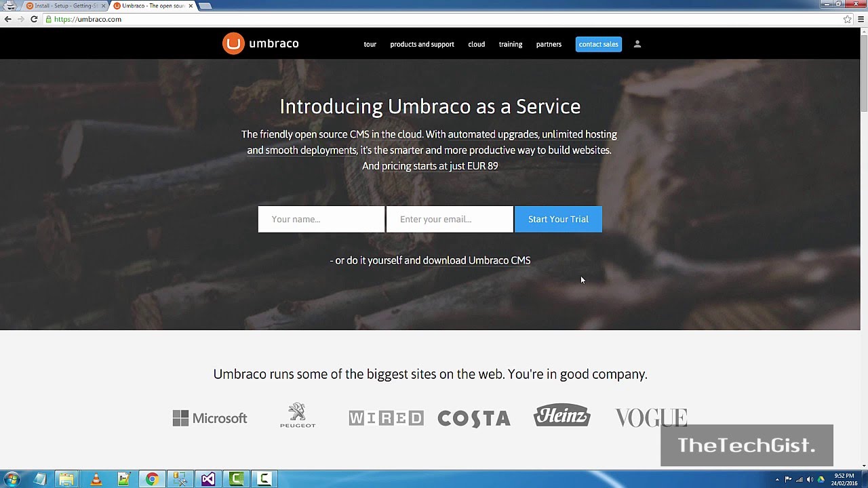The width and height of the screenshot is (868, 488).
Task: Click the Microsoft logo
Action: point(210,418)
